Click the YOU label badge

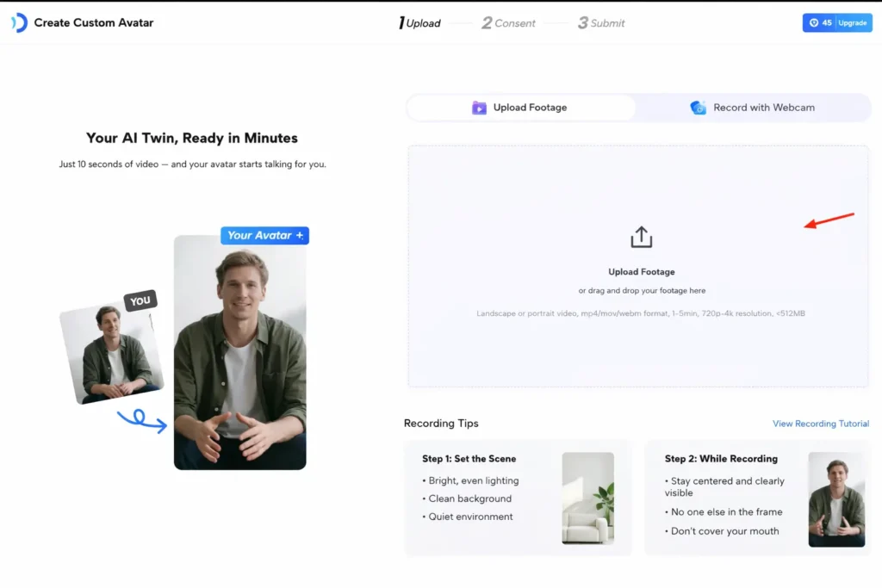140,300
